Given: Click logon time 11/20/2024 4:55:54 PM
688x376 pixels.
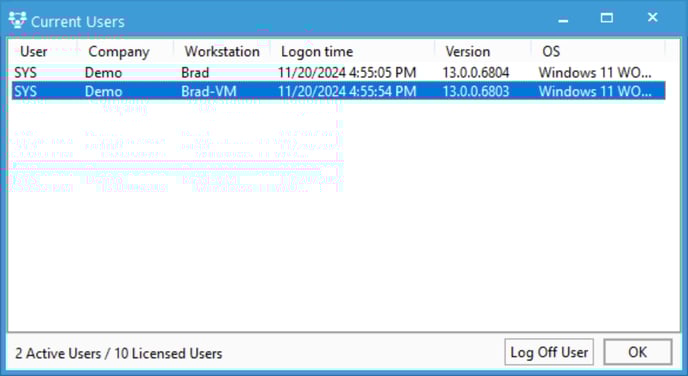Looking at the screenshot, I should point(347,91).
